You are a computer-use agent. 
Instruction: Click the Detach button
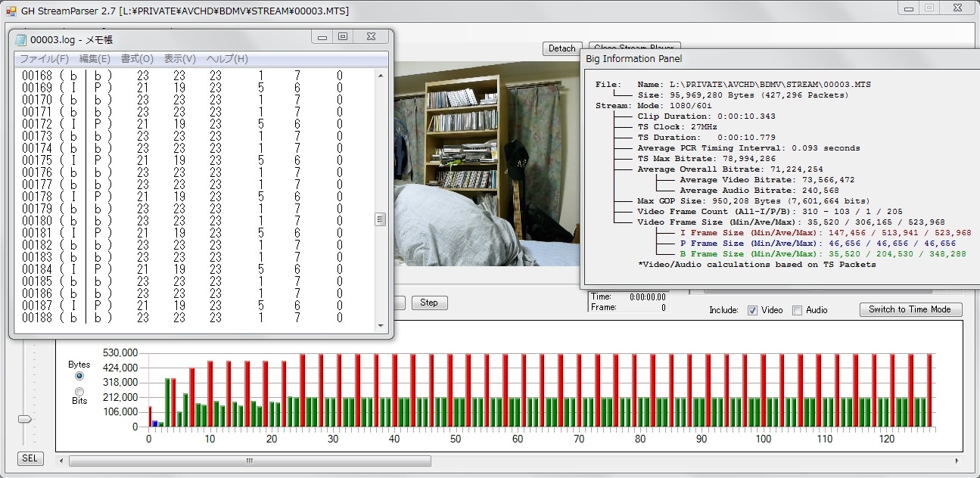(562, 48)
